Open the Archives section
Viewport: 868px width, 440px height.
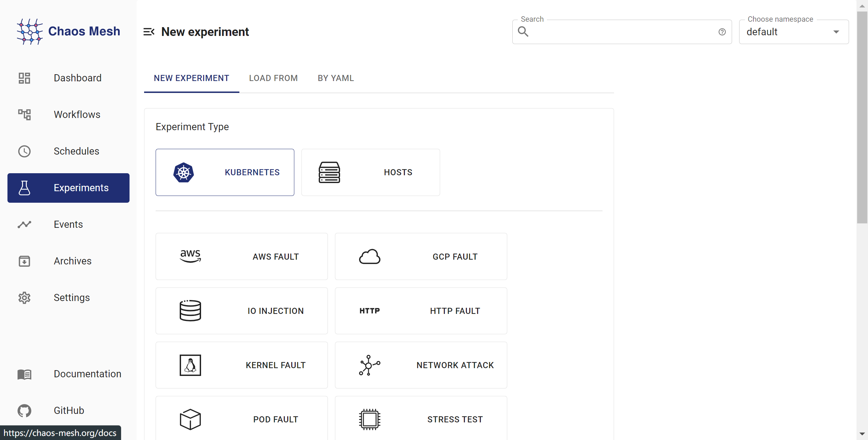73,261
